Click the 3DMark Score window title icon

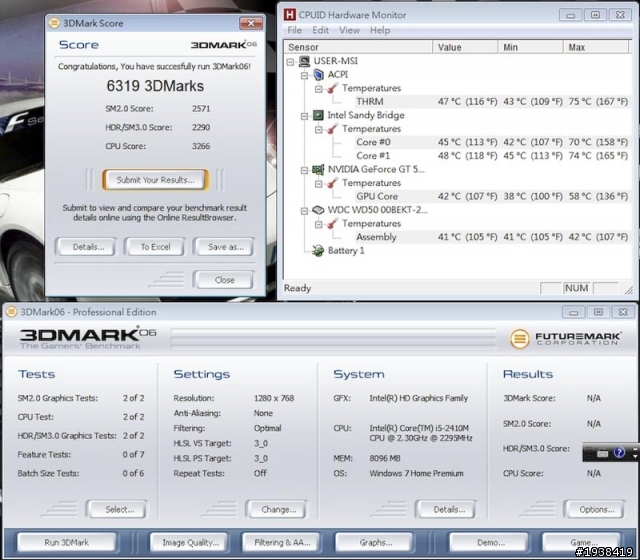click(x=54, y=23)
